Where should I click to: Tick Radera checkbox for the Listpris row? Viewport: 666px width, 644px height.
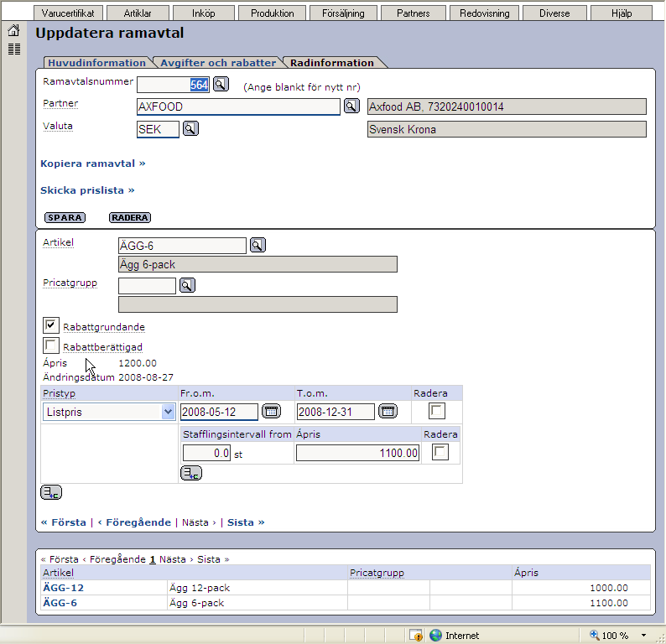click(x=437, y=411)
